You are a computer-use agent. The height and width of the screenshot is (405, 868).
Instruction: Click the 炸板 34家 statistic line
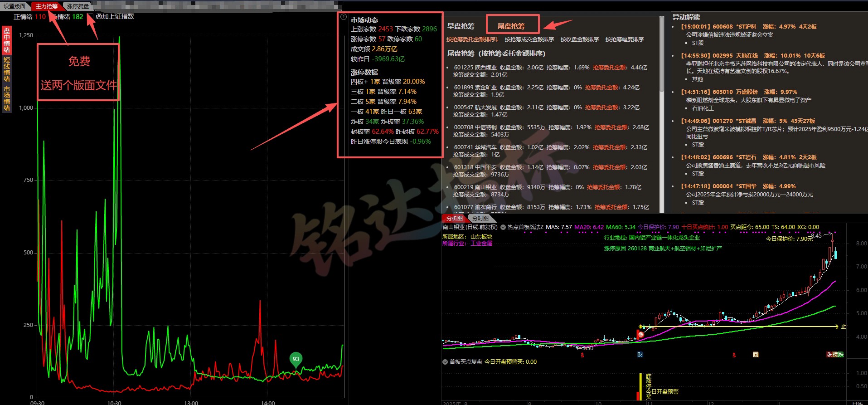pos(388,122)
